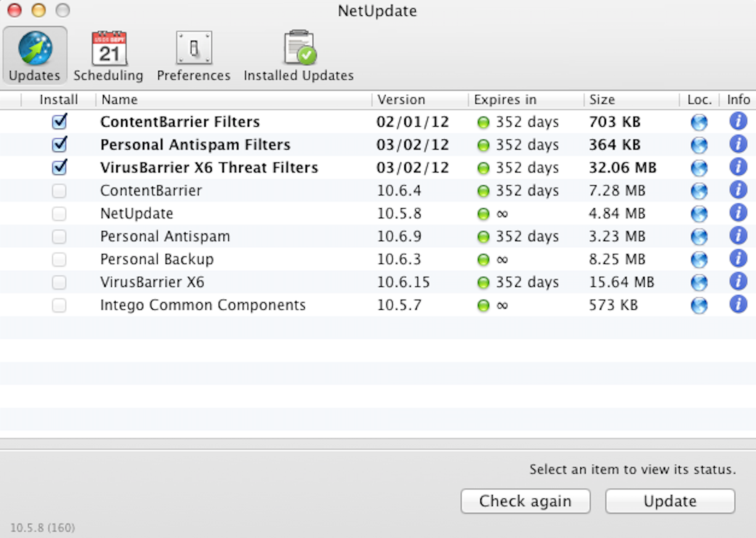
Task: Click the globe icon for VirusBarrier X6 10.6.15
Action: pyautogui.click(x=699, y=282)
